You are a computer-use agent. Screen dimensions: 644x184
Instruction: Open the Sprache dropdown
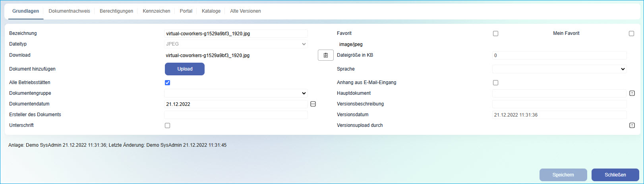coord(559,69)
